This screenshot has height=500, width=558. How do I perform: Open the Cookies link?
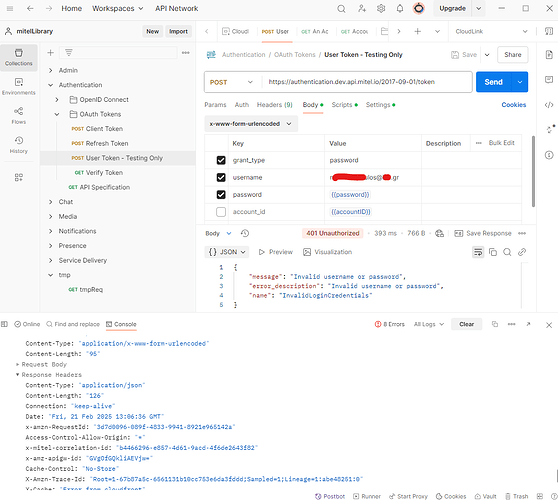[514, 105]
